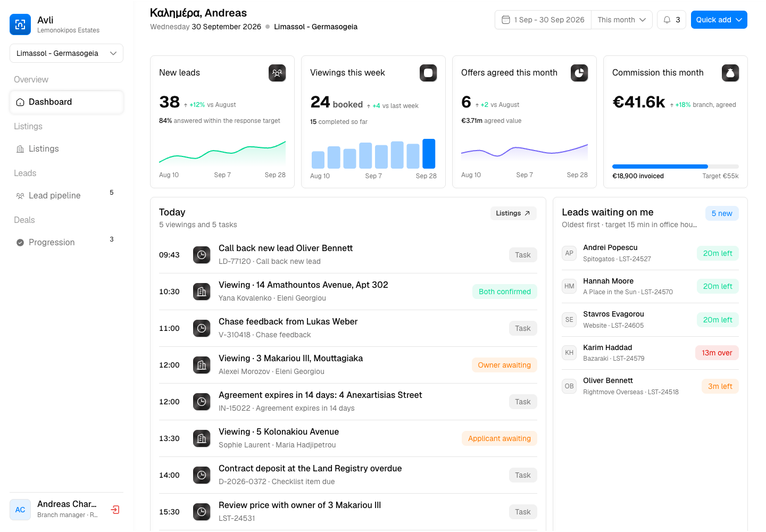Click the New leads trend line chart
This screenshot has width=766, height=532.
pos(222,153)
